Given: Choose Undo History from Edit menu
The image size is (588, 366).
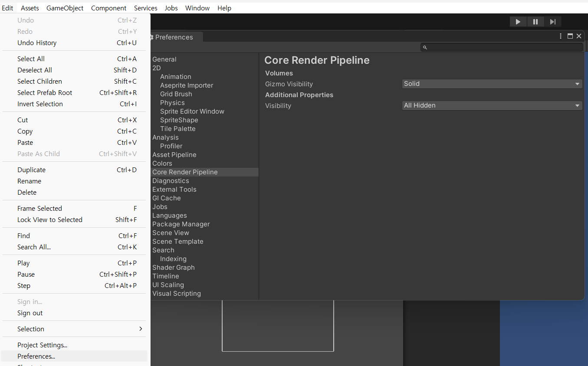Looking at the screenshot, I should pyautogui.click(x=75, y=42).
